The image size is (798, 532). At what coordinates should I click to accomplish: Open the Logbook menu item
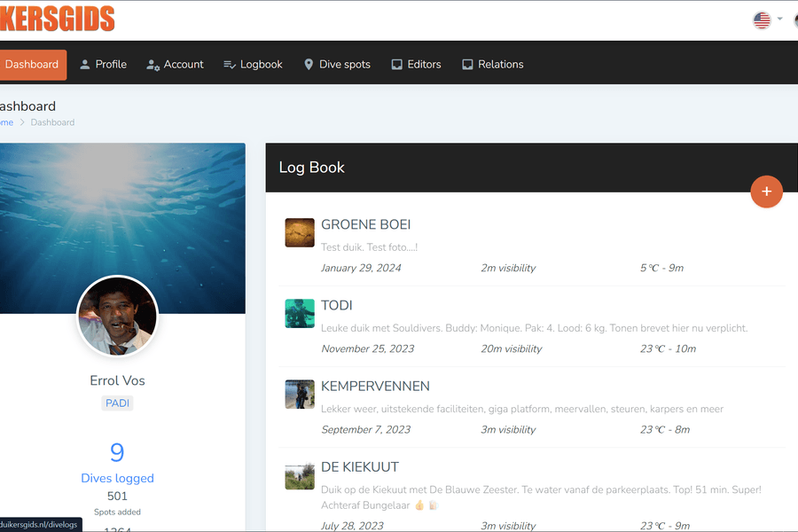(x=261, y=65)
